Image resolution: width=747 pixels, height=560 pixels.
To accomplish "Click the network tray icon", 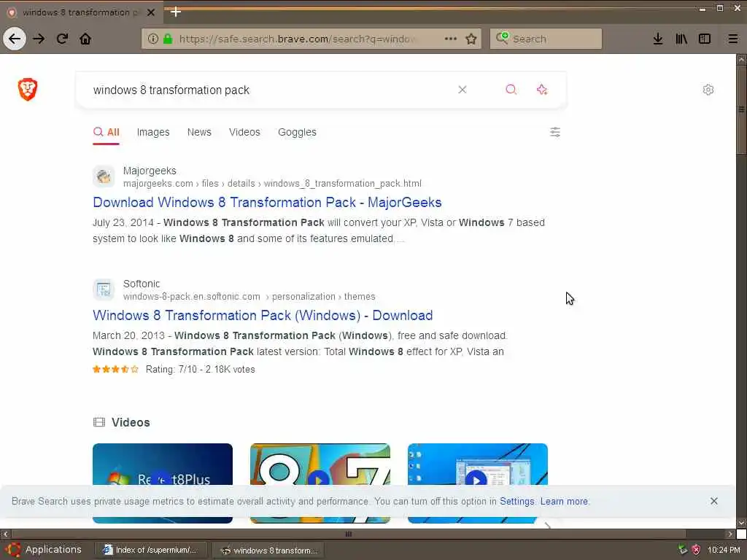I will 683,550.
